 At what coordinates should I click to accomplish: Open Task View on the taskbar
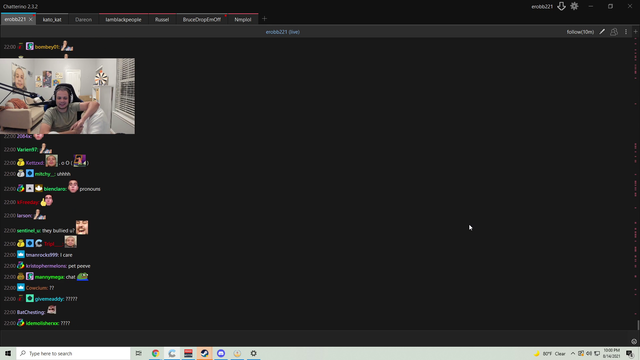click(139, 353)
